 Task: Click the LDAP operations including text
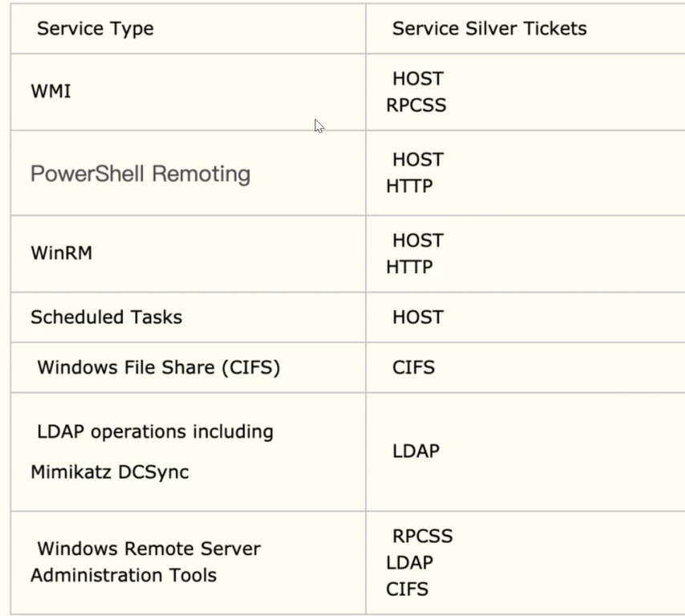pos(155,432)
